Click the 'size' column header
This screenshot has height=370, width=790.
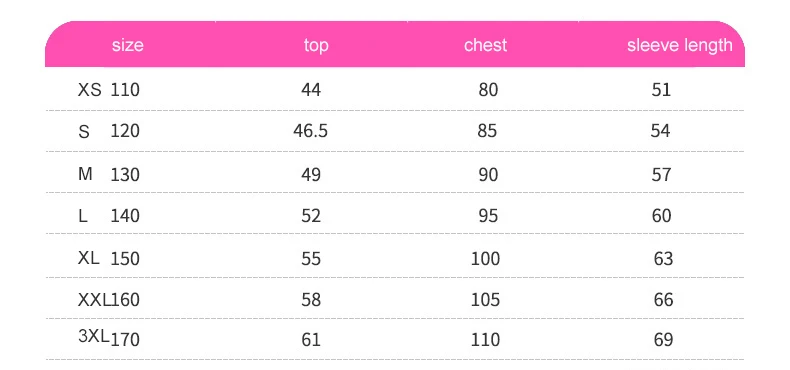(127, 45)
